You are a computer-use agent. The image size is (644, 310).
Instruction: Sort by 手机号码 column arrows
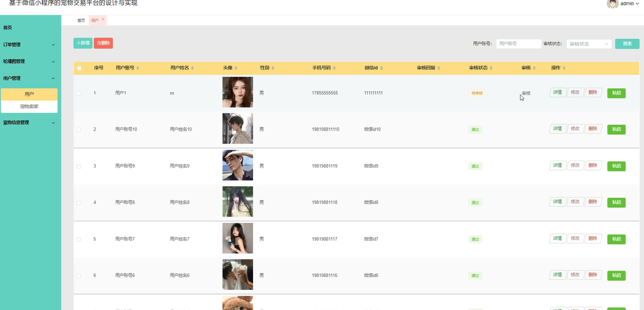pos(334,68)
